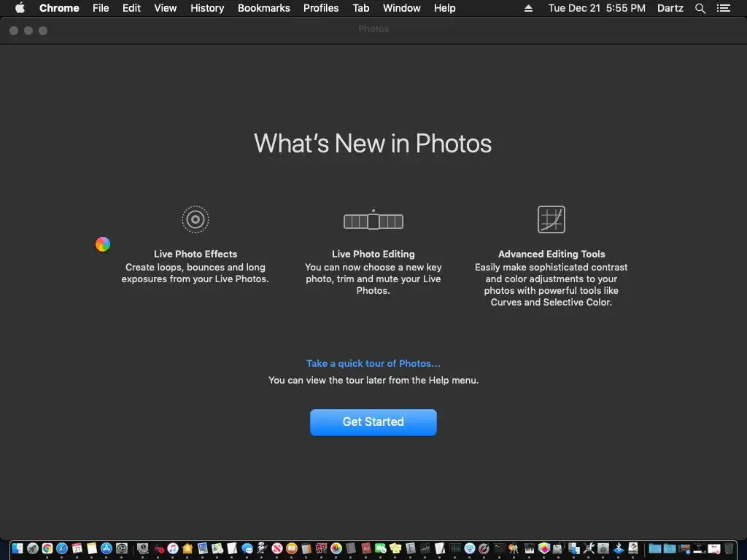Open System Preferences gear in Dock

point(122,548)
